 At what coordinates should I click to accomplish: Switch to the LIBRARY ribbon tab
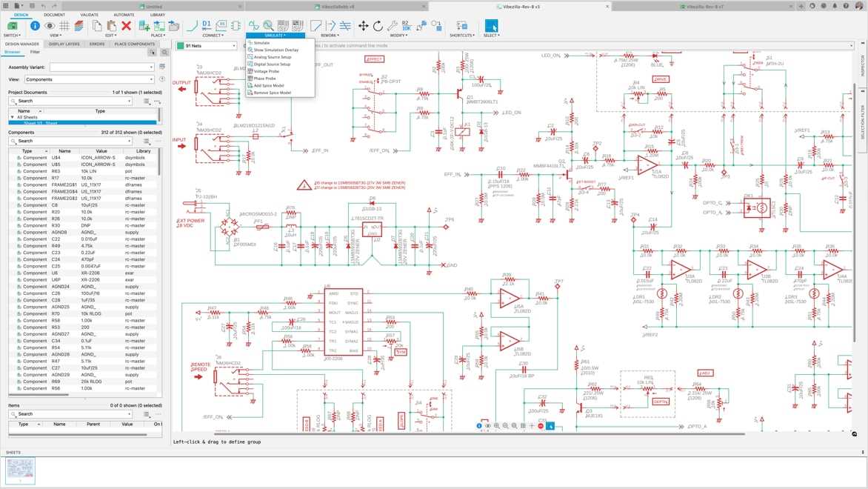click(158, 15)
